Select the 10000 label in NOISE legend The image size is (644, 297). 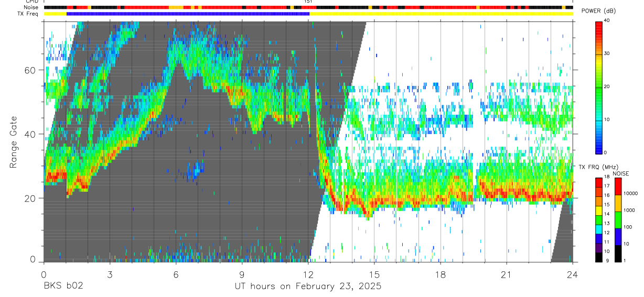[630, 193]
